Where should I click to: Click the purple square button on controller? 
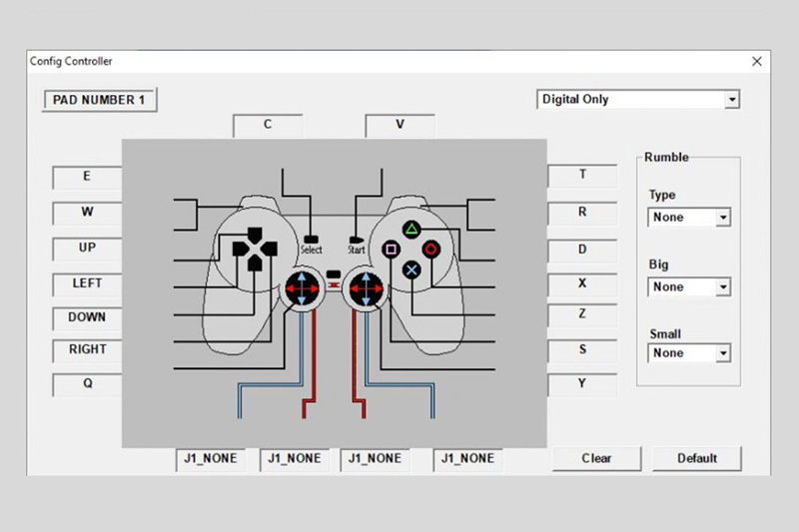click(x=392, y=249)
